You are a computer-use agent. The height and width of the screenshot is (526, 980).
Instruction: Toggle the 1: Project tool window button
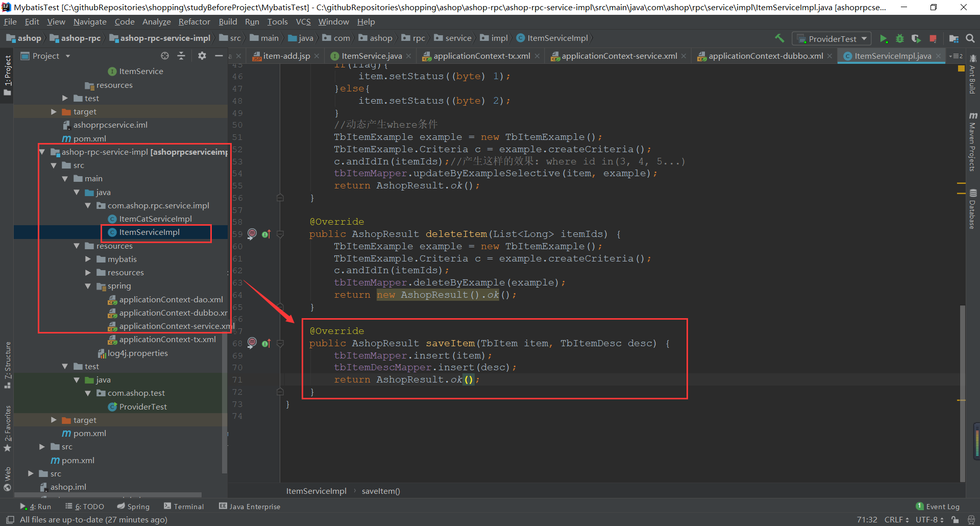[7, 76]
